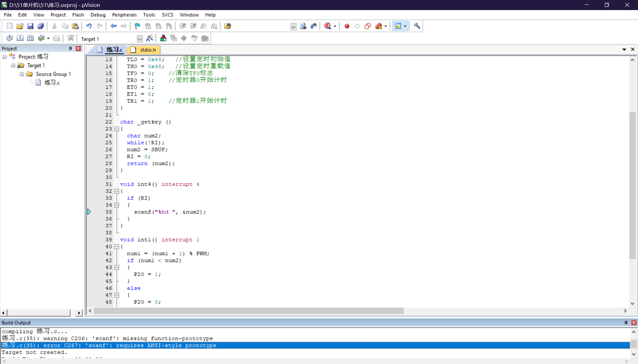Click the Batch Build icon
638x364 pixels.
(x=41, y=38)
